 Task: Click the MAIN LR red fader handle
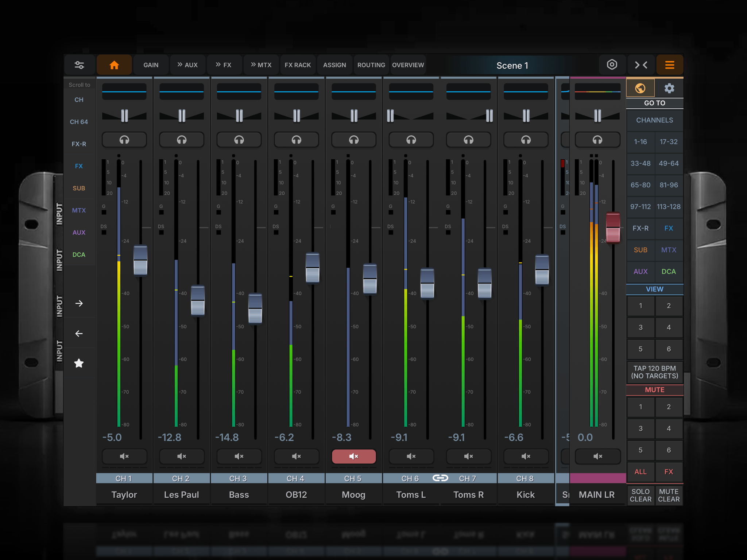[613, 227]
